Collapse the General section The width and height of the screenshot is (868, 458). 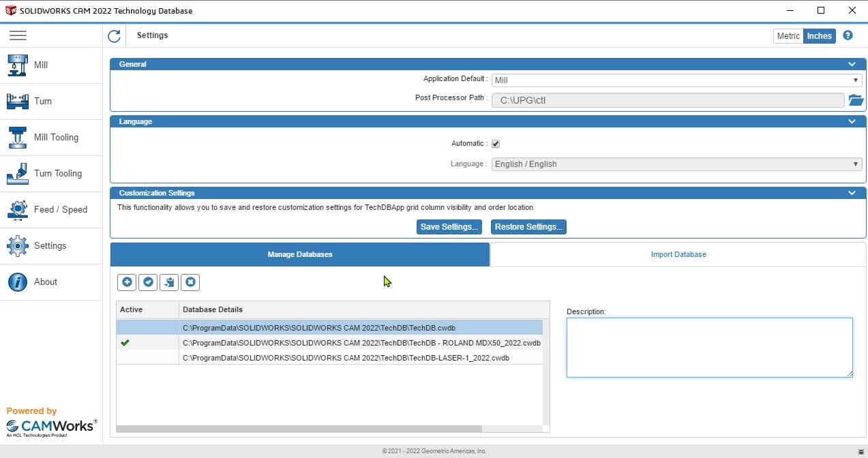852,63
